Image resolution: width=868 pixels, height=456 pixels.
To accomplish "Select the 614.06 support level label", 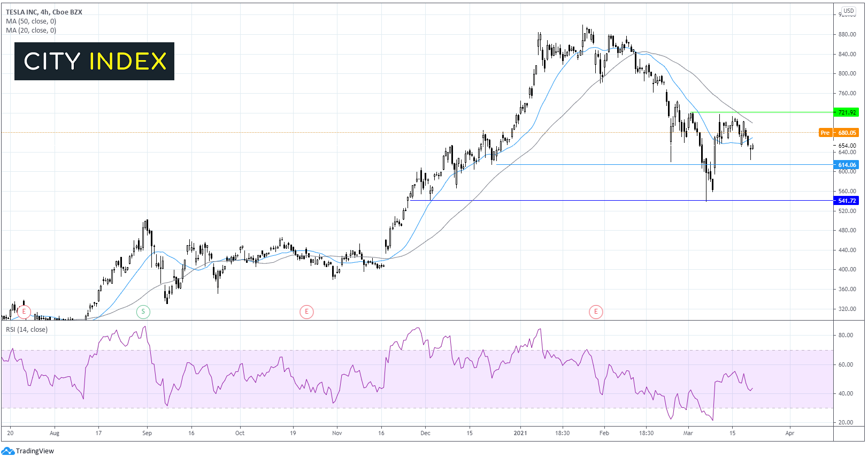I will [x=847, y=165].
